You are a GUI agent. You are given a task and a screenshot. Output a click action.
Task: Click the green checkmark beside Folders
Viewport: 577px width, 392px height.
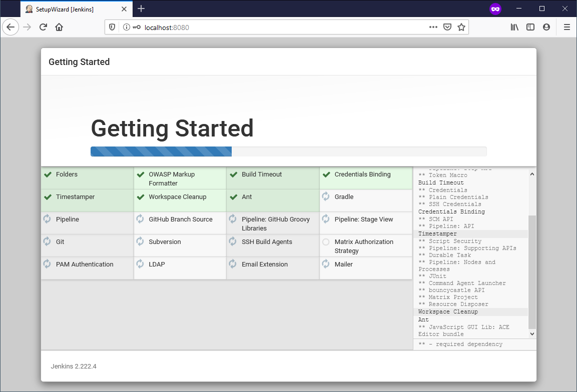click(x=48, y=174)
